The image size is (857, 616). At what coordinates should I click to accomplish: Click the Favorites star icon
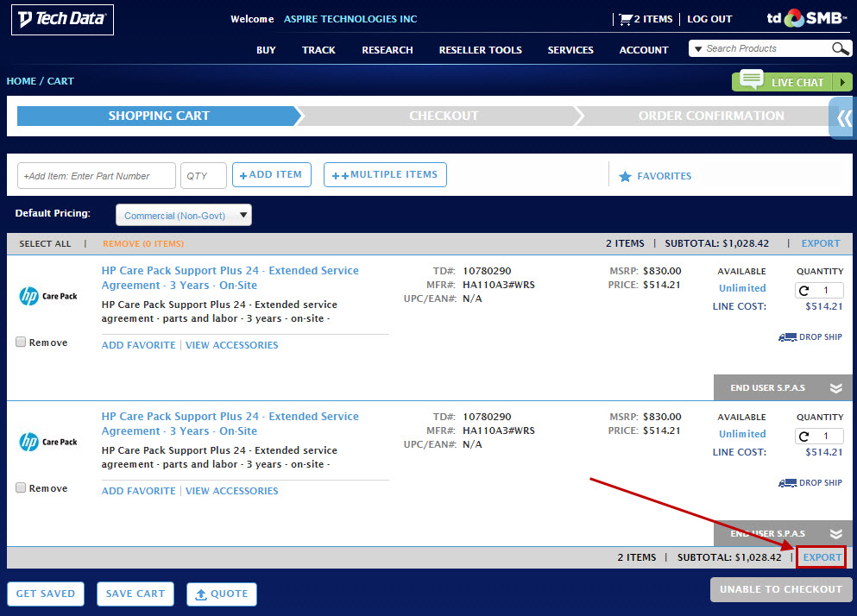(x=625, y=177)
